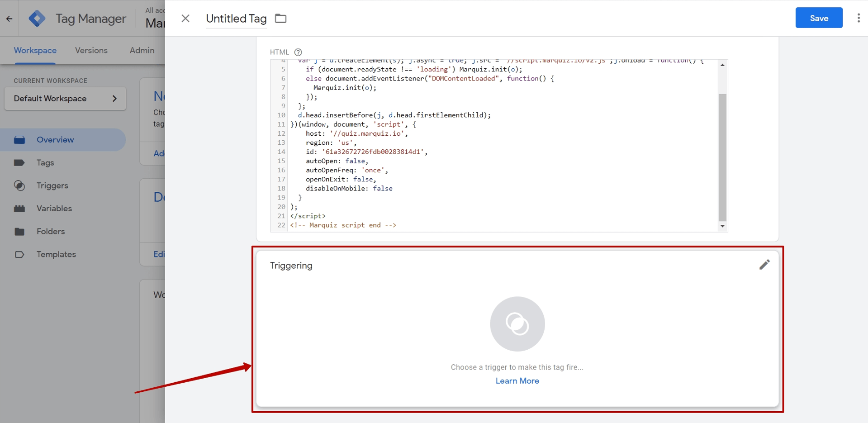Viewport: 868px width, 423px height.
Task: Click the Templates outline icon in sidebar
Action: (19, 254)
